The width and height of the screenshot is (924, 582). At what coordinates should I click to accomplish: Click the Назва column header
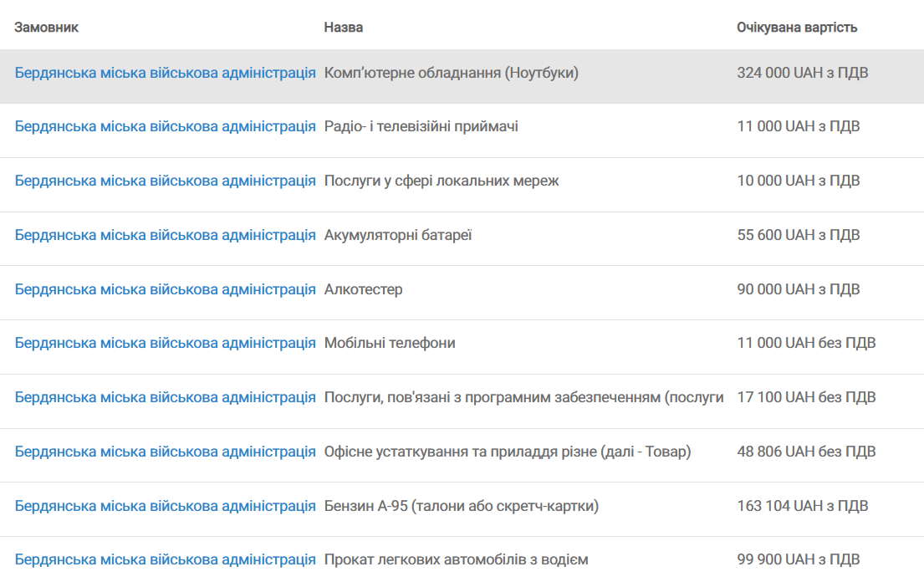(343, 28)
